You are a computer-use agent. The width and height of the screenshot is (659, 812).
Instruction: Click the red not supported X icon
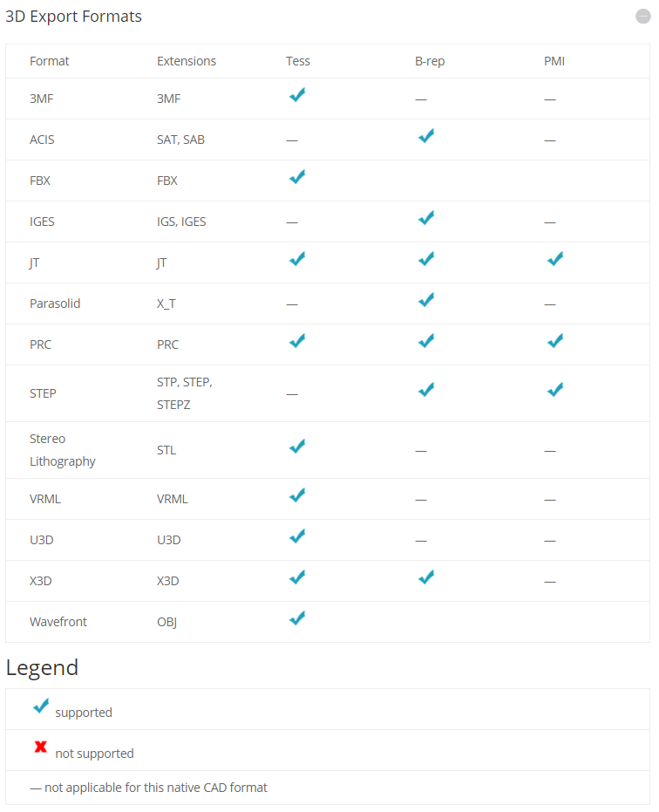click(40, 747)
